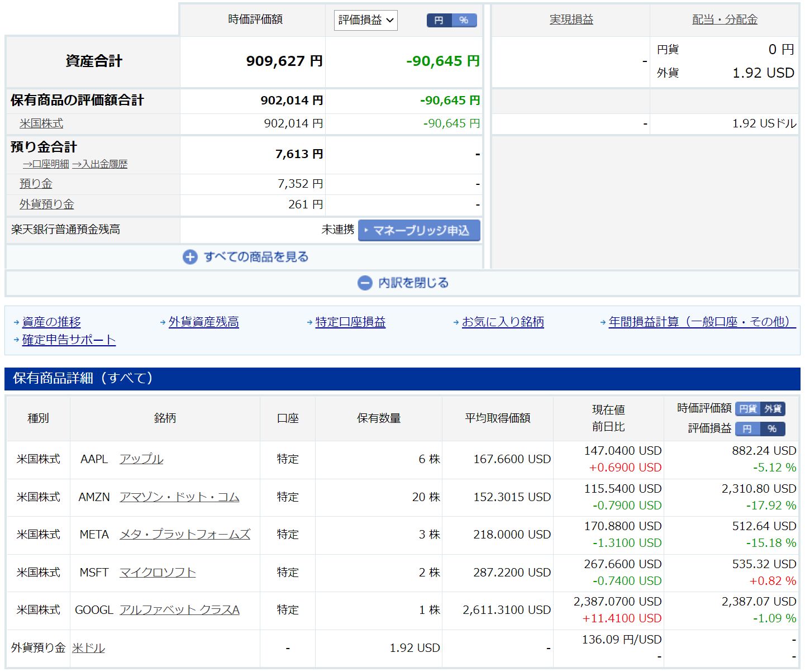Click the arrow icon before 外貨資産残高

[x=163, y=322]
